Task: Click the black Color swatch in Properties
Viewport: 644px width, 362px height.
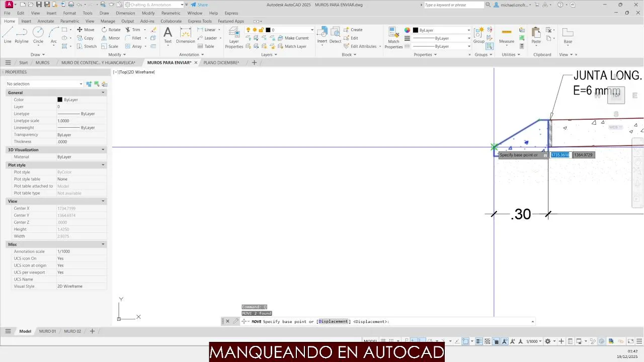Action: 60,100
